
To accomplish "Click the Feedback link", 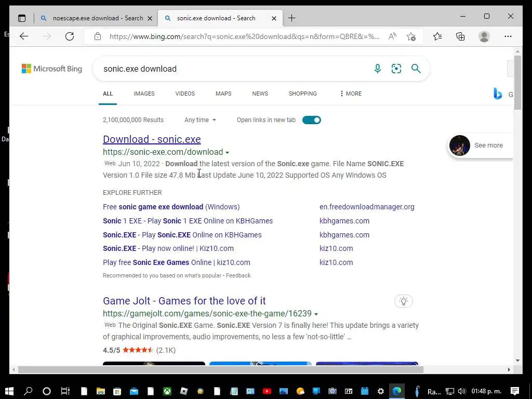I will 238,275.
